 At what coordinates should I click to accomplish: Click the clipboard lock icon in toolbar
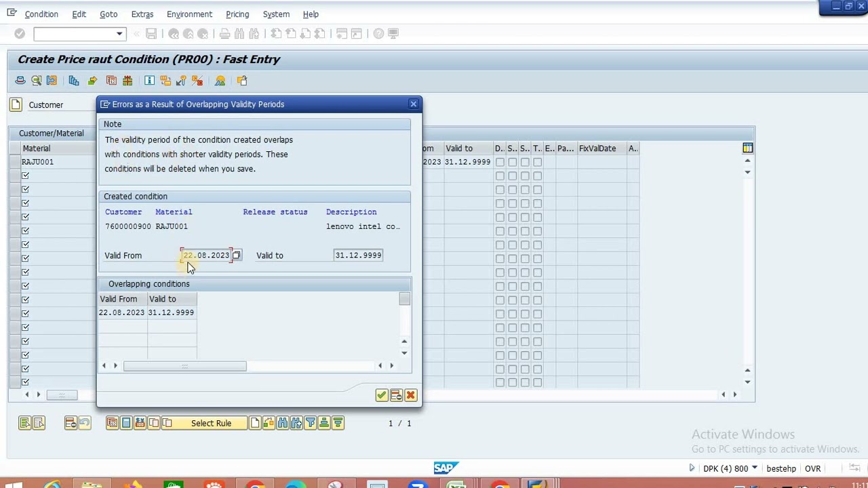242,81
